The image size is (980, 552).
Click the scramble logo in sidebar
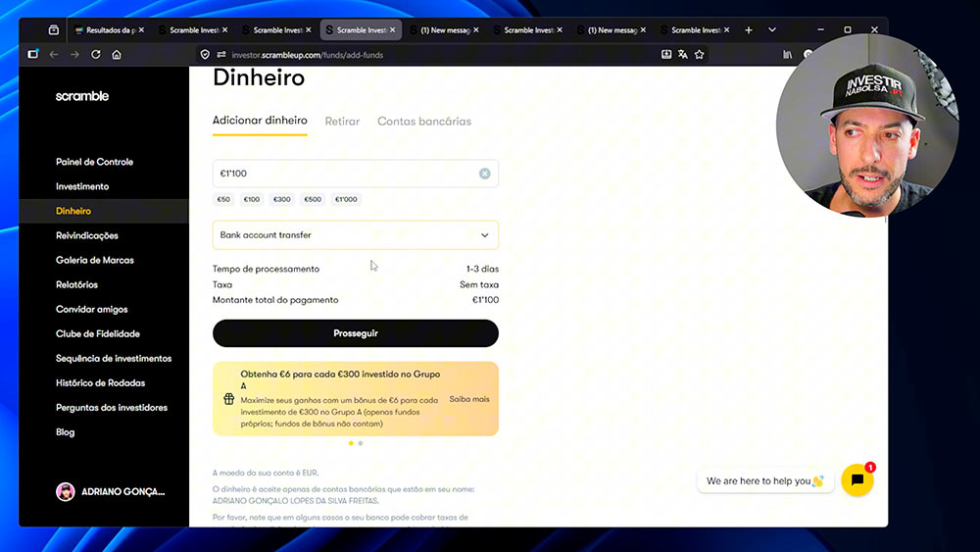tap(82, 96)
